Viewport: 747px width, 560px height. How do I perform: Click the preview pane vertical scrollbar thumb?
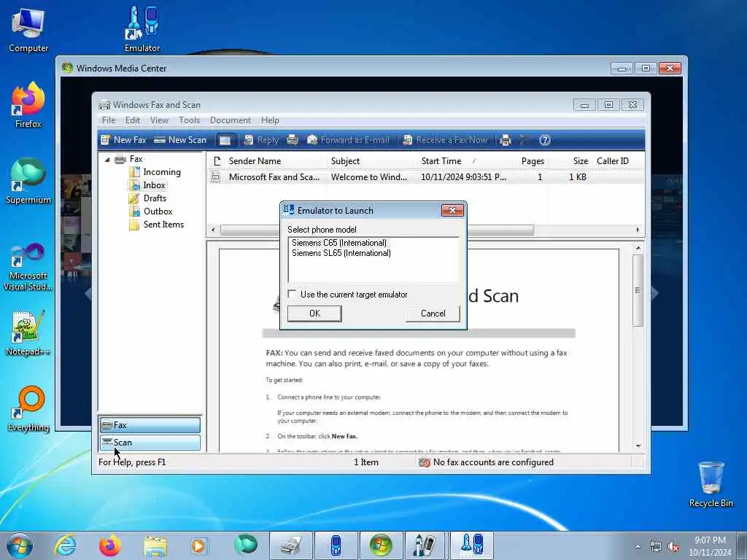[x=638, y=290]
